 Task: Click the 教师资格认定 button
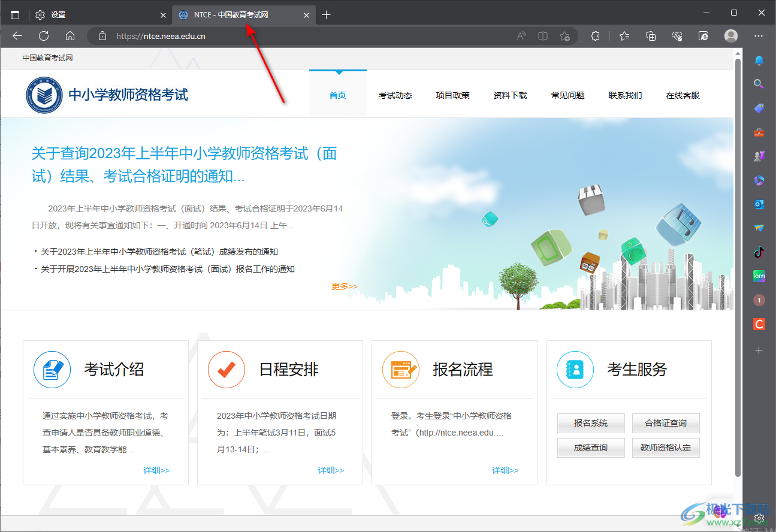click(x=666, y=448)
